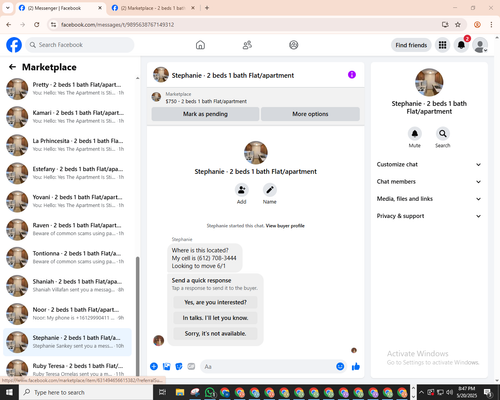
Task: Send quick response In talks. I'll let you know.
Action: click(x=215, y=318)
